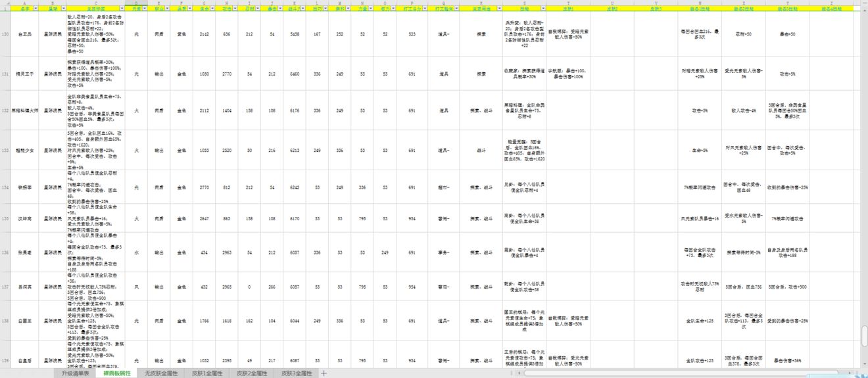Click the cell with value 1404
The width and height of the screenshot is (868, 378).
tap(227, 110)
